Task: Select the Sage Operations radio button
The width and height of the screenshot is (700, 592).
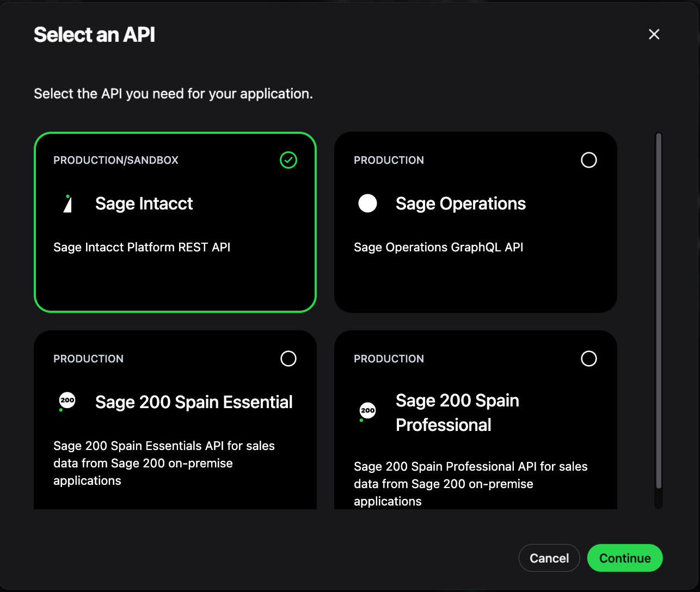Action: (589, 160)
